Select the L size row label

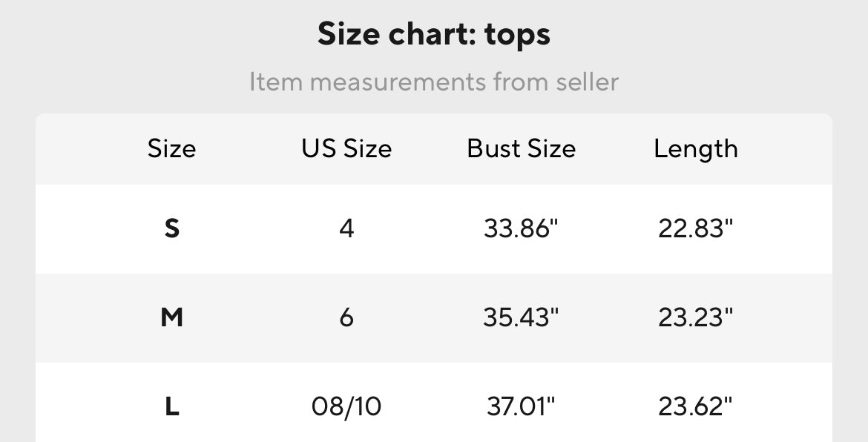coord(171,406)
